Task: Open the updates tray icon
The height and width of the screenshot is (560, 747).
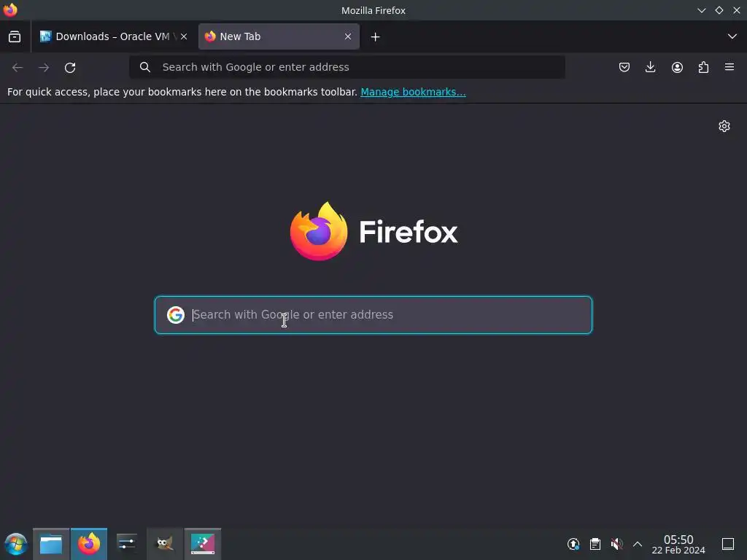Action: 573,544
